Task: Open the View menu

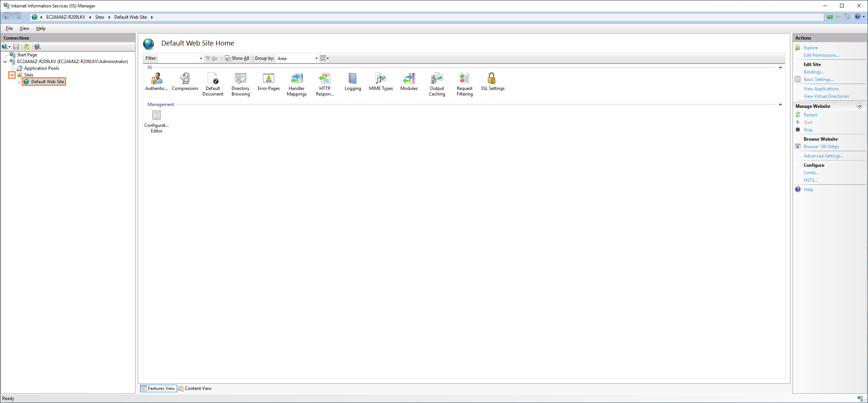Action: [x=24, y=28]
